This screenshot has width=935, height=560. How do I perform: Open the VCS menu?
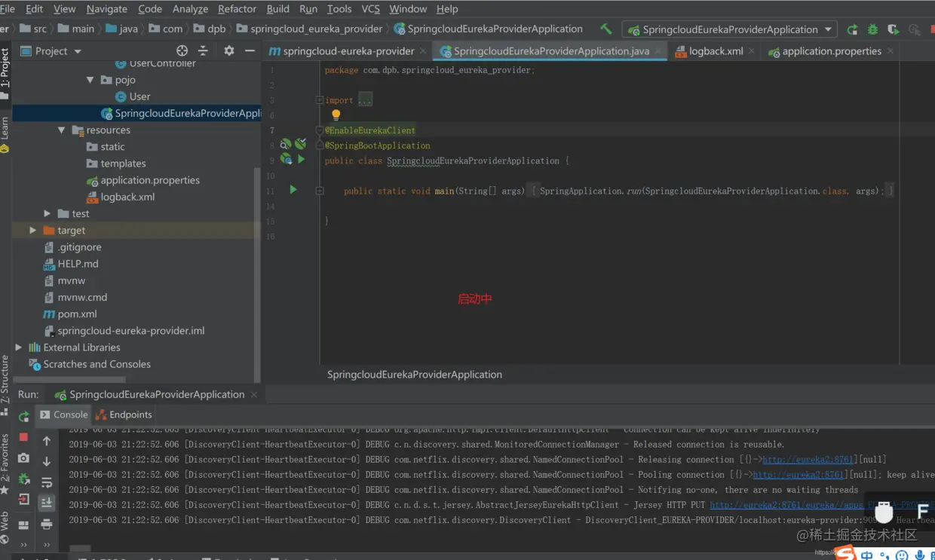371,9
